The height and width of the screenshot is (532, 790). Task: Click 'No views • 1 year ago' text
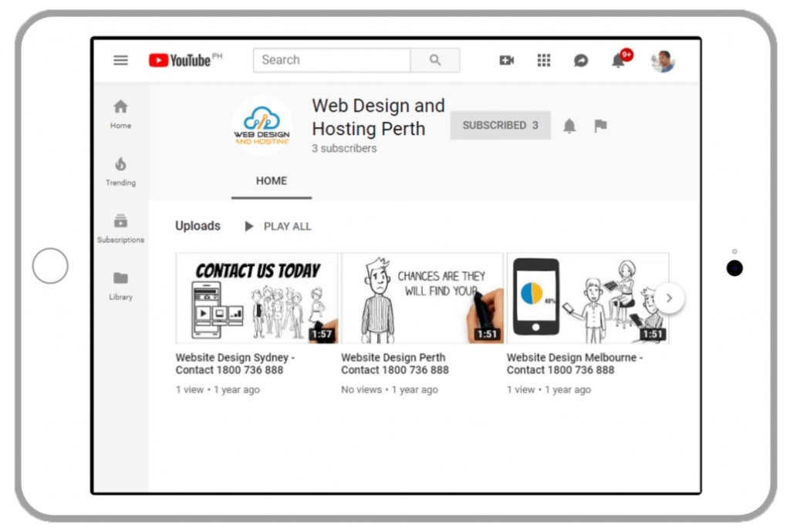(390, 389)
